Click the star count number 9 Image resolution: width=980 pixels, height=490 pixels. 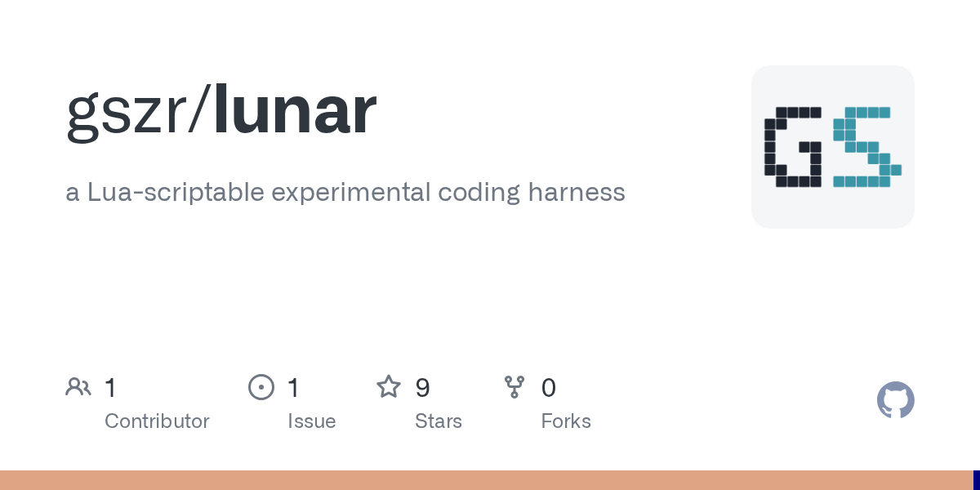coord(422,387)
